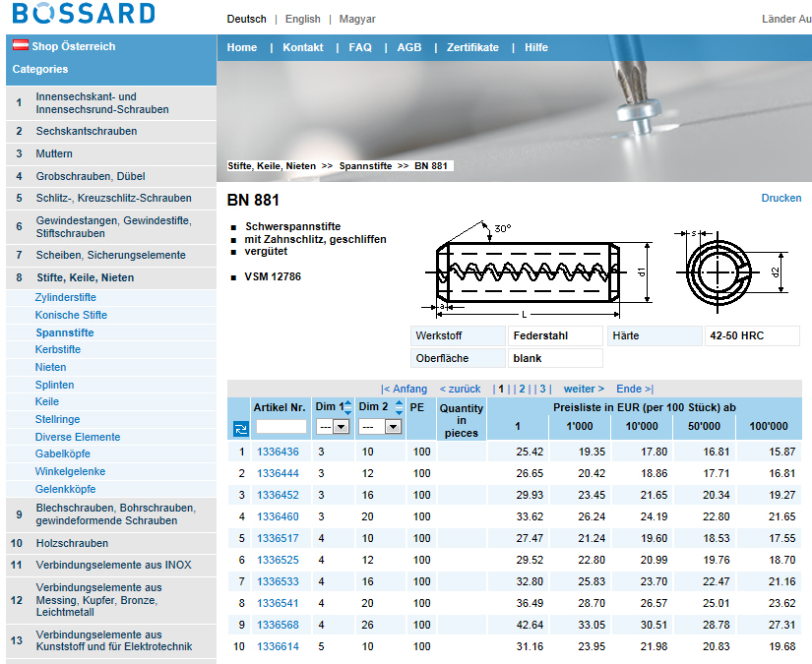Click the Stifte, Keile, Nieten breadcrumb
Image resolution: width=812 pixels, height=664 pixels.
[272, 166]
